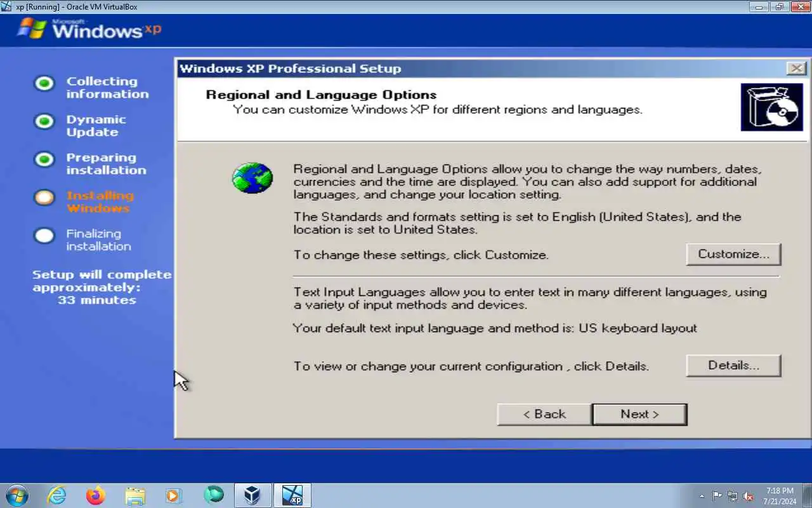Restore the VirtualBox window size
Viewport: 812px width, 508px height.
tap(779, 7)
